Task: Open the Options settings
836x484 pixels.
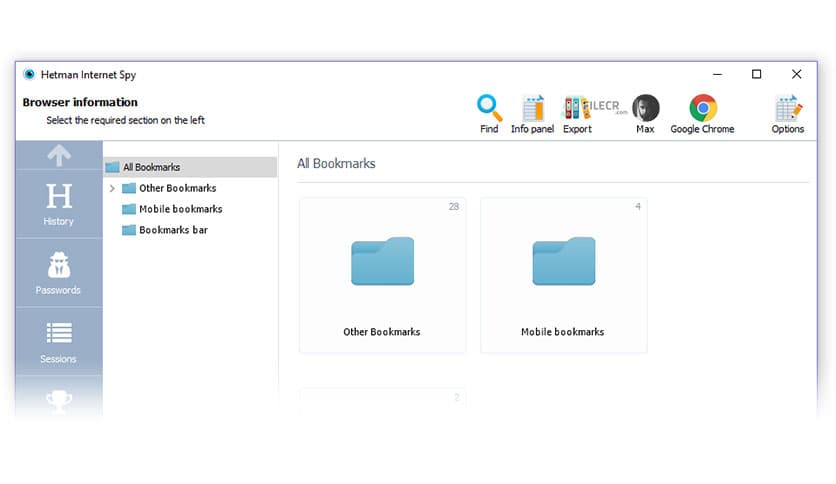Action: click(787, 114)
